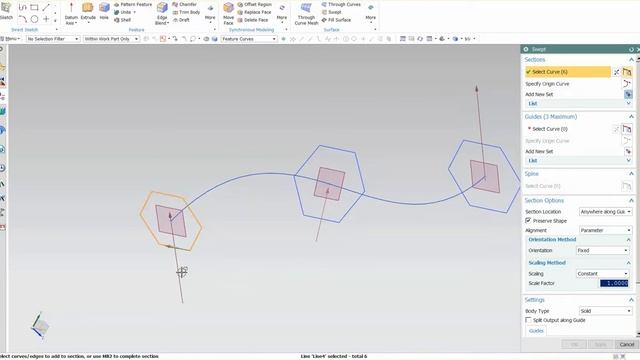Click the Swept surface command
Image resolution: width=640 pixels, height=360 pixels.
click(x=331, y=12)
